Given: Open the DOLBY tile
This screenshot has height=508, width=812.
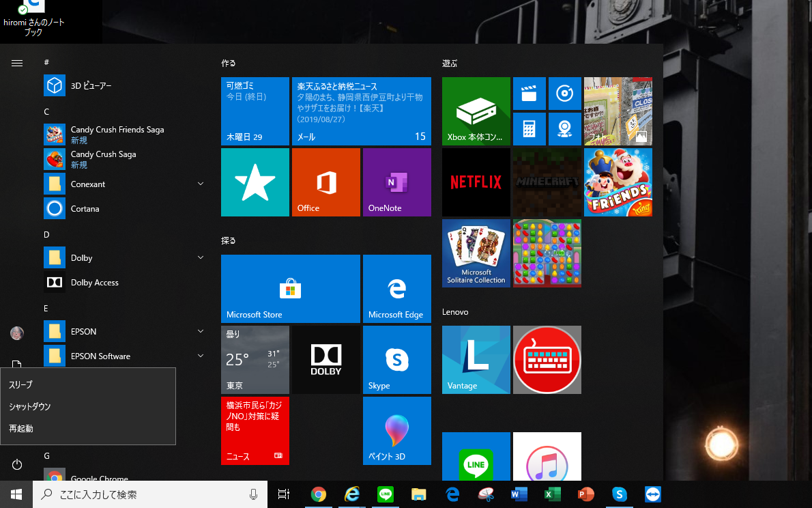Looking at the screenshot, I should pyautogui.click(x=325, y=360).
